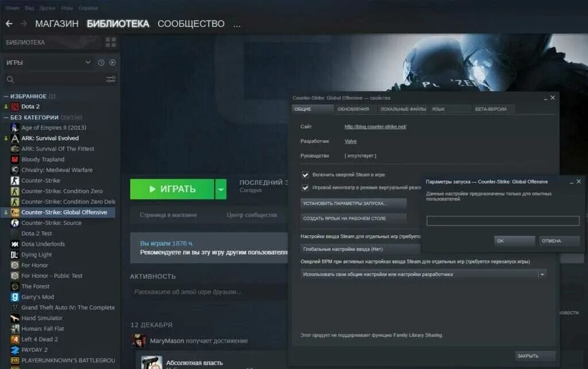The image size is (588, 369).
Task: Click MaryMason's avatar in activity
Action: point(139,340)
